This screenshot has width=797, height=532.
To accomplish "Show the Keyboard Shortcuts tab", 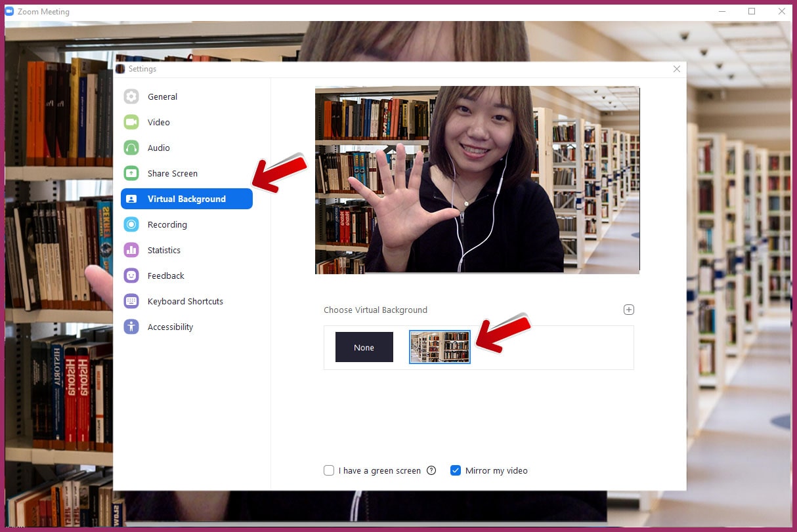I will point(186,301).
